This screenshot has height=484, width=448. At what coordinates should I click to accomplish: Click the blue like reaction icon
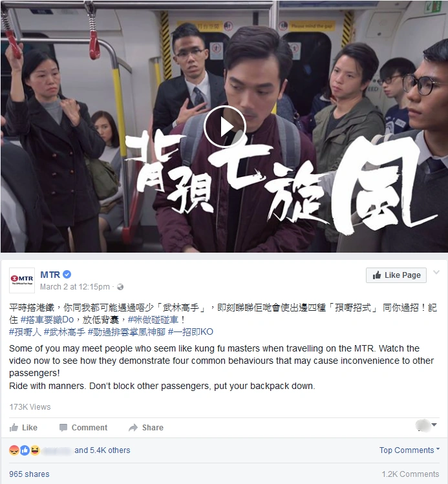pyautogui.click(x=25, y=450)
